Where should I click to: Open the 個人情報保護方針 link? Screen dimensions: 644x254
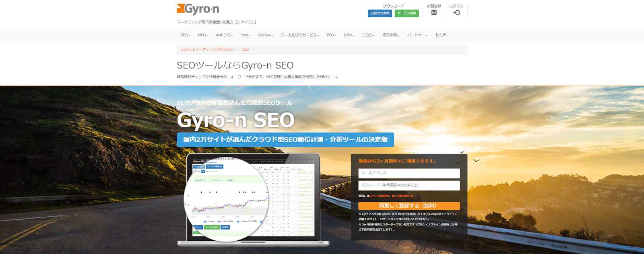[x=402, y=196]
